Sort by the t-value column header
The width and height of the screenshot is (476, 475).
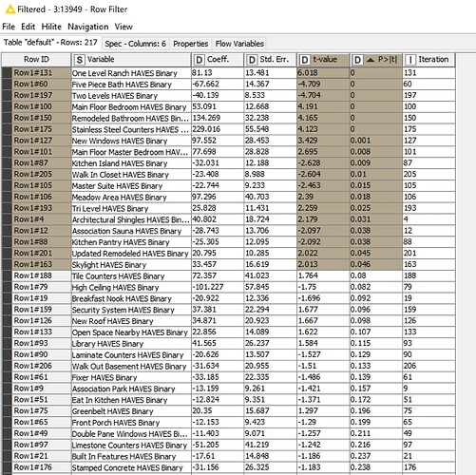click(323, 60)
